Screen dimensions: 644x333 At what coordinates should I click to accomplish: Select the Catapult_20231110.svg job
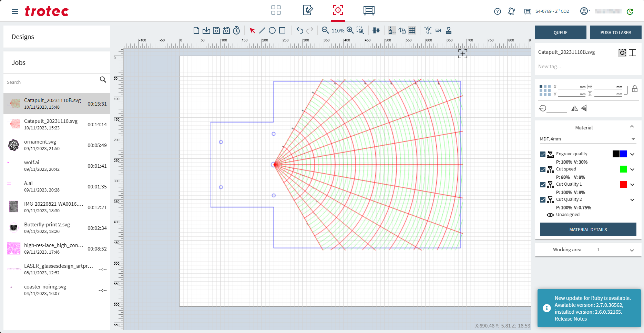coord(57,124)
